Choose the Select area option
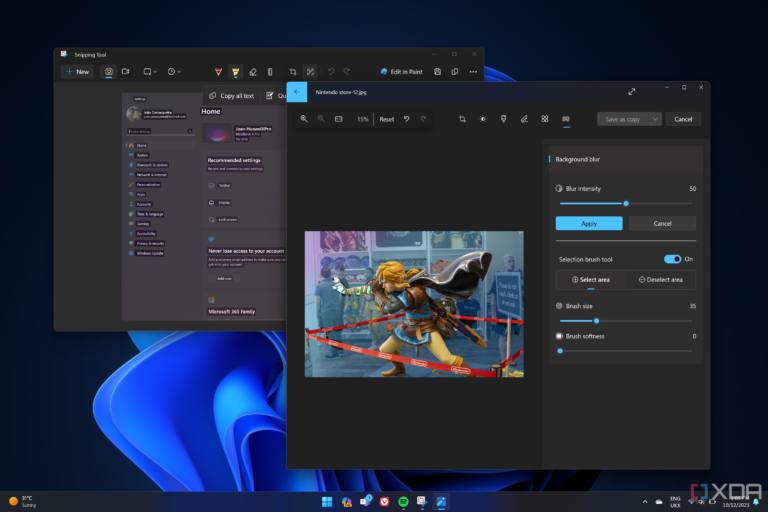The height and width of the screenshot is (512, 768). tap(590, 280)
